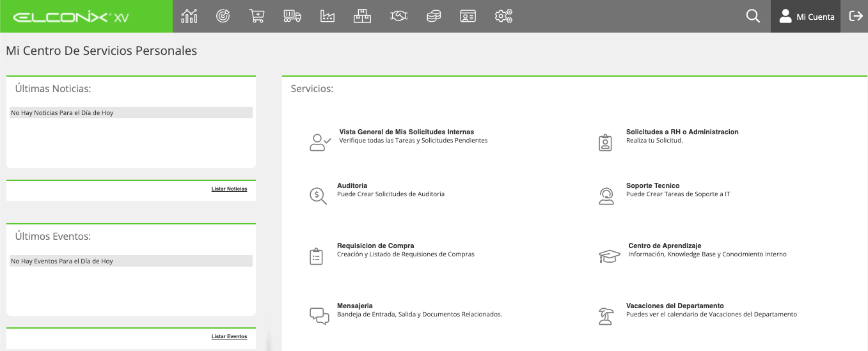Select Requisicion de Compra service

[375, 246]
